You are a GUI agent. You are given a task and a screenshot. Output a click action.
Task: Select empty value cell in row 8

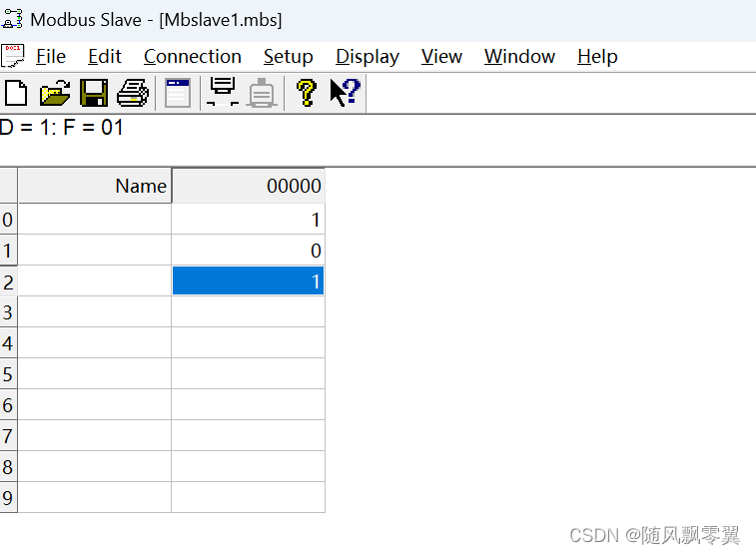[249, 466]
